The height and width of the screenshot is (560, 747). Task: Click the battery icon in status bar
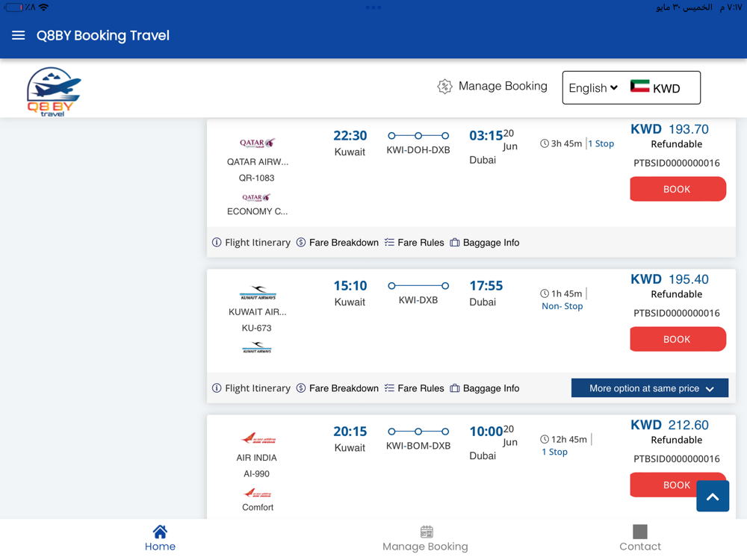click(13, 7)
